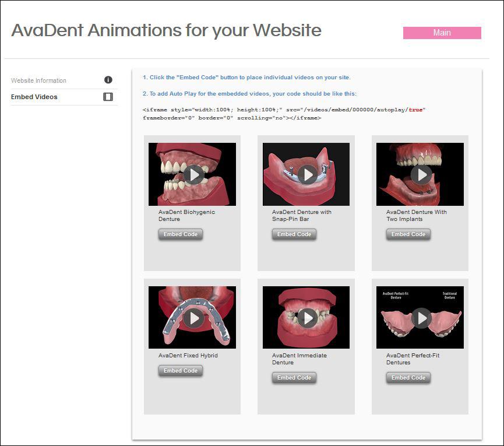Click the film strip icon beside Embed Videos
Image resolution: width=504 pixels, height=446 pixels.
[108, 97]
